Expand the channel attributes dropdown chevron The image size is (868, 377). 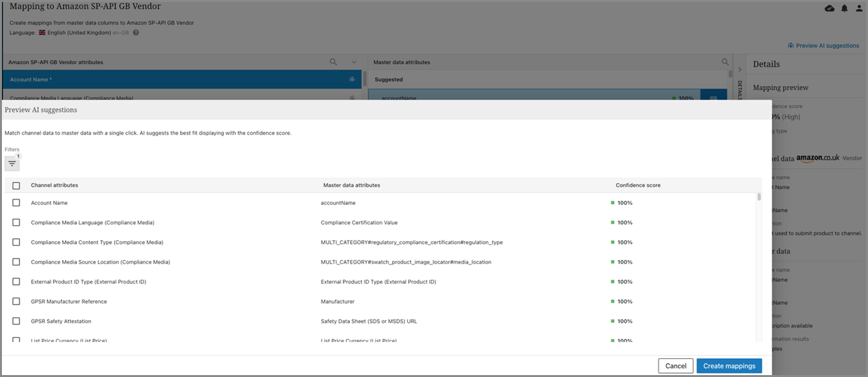pyautogui.click(x=354, y=62)
